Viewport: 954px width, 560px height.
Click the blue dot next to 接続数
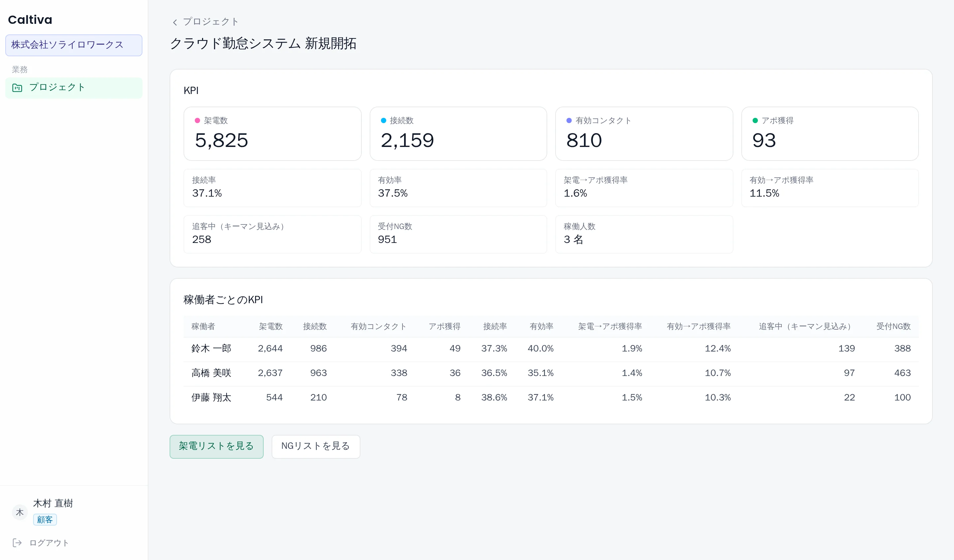click(x=383, y=120)
